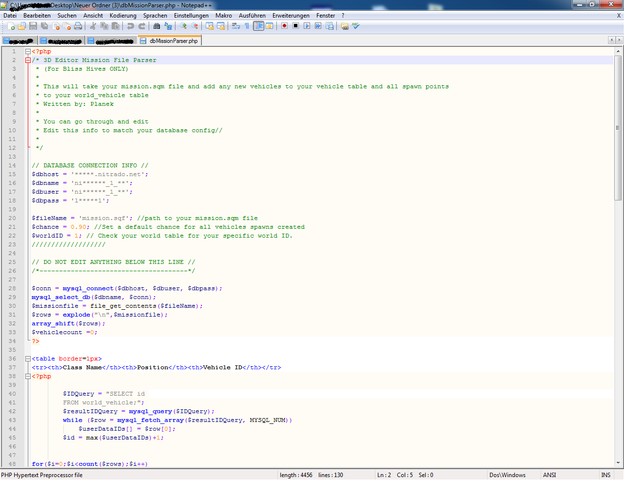Click the vertical scrollbar up arrow
Image resolution: width=624 pixels, height=480 pixels.
coord(618,51)
